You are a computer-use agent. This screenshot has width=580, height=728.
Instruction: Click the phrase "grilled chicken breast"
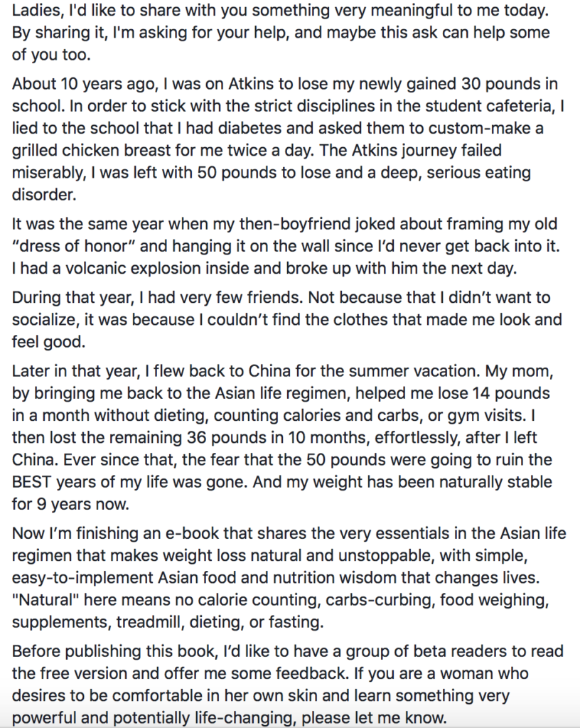point(90,151)
